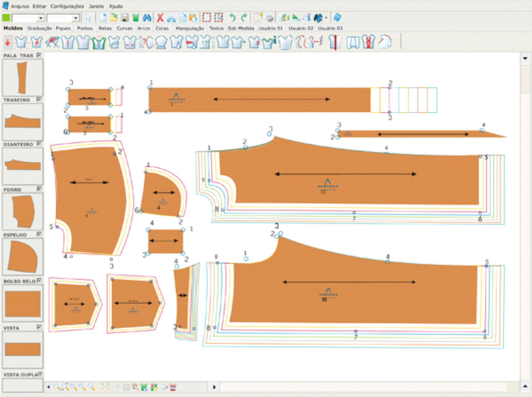532x397 pixels.
Task: Open the first toolbar combo box dropdown
Action: tap(41, 18)
